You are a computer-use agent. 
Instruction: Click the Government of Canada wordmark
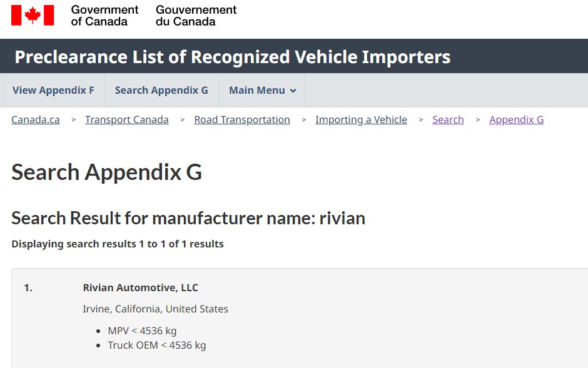click(104, 16)
